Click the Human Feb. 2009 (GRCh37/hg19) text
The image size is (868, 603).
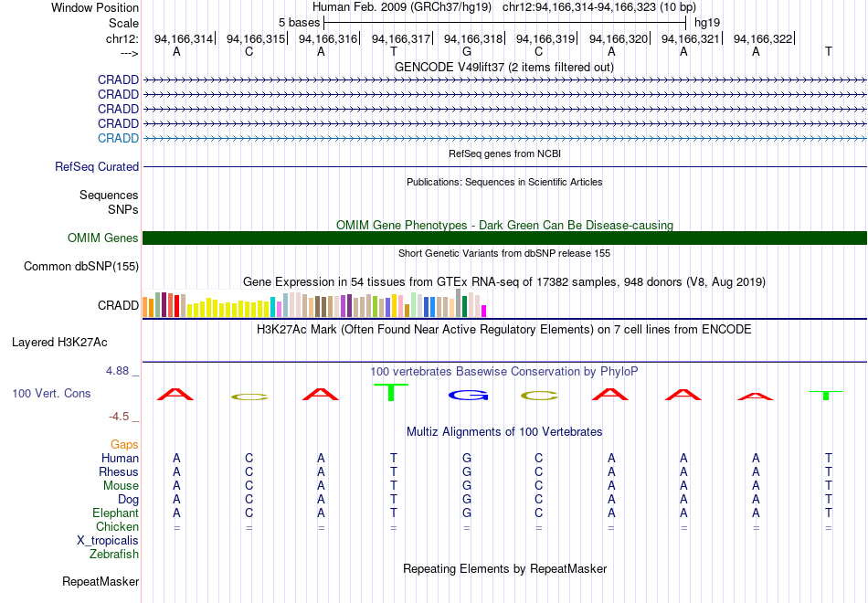click(x=402, y=7)
